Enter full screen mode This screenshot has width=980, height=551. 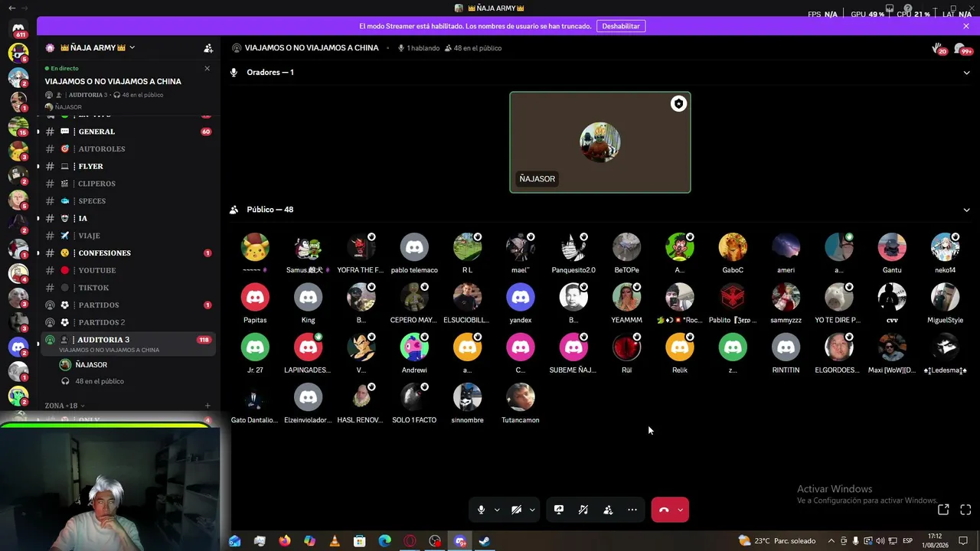965,510
